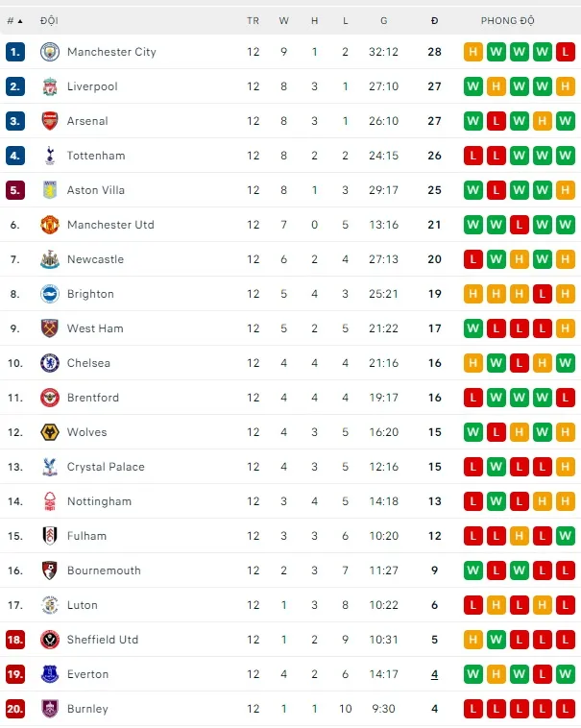Click the ĐỘI column header
This screenshot has width=581, height=728.
coord(49,20)
